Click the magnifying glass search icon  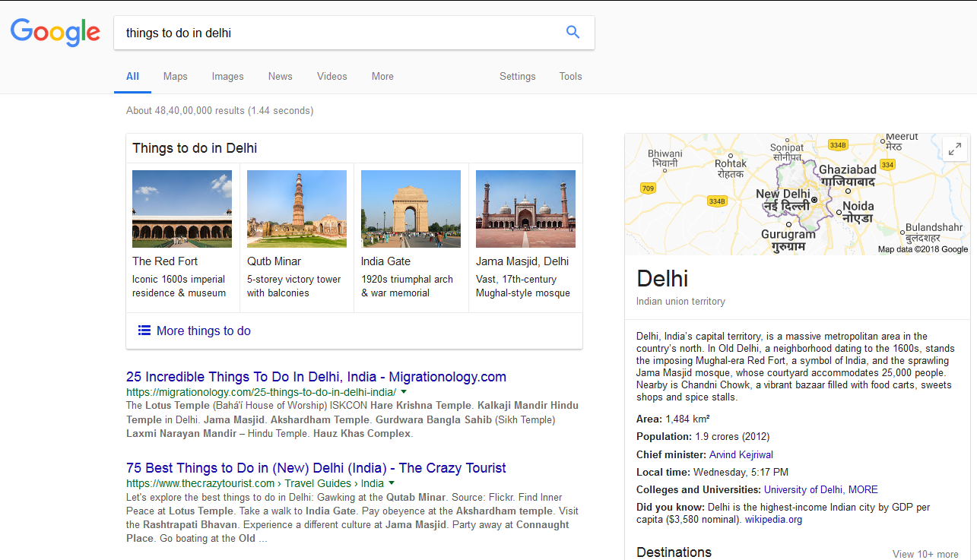coord(573,32)
